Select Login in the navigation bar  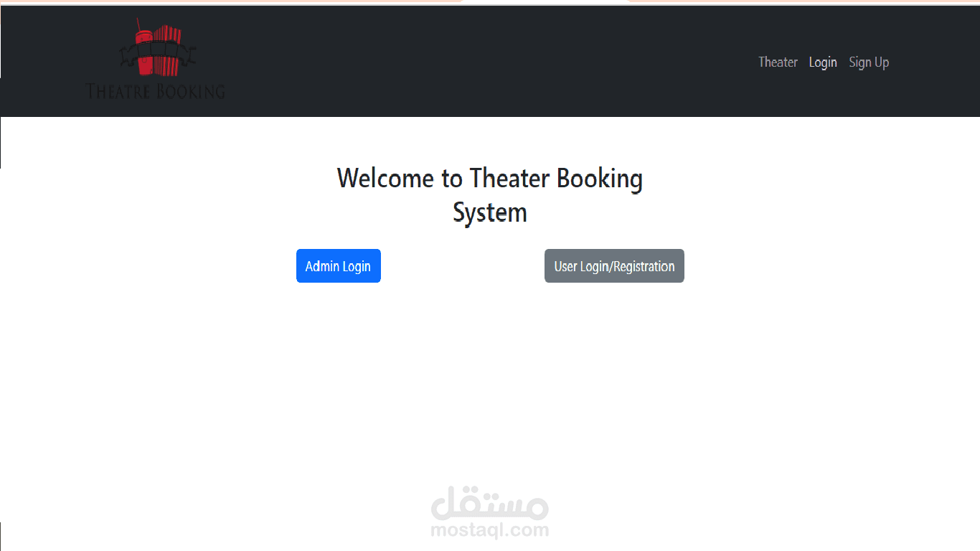point(823,62)
